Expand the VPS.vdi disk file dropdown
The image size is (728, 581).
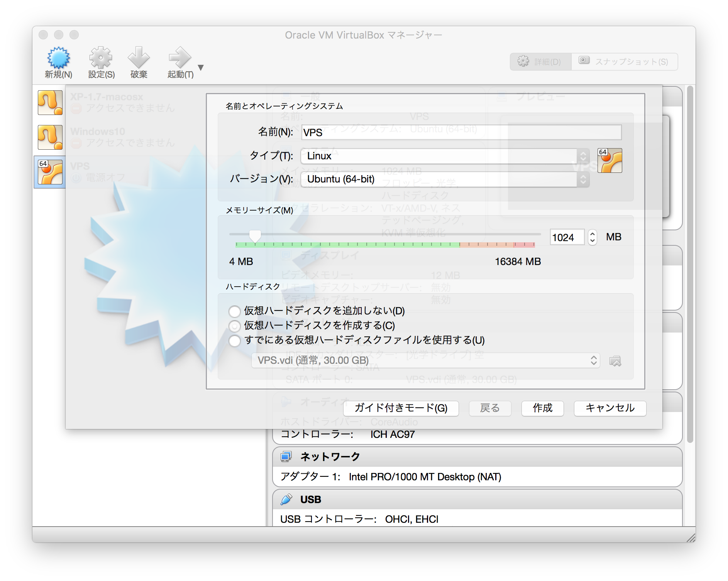tap(425, 361)
